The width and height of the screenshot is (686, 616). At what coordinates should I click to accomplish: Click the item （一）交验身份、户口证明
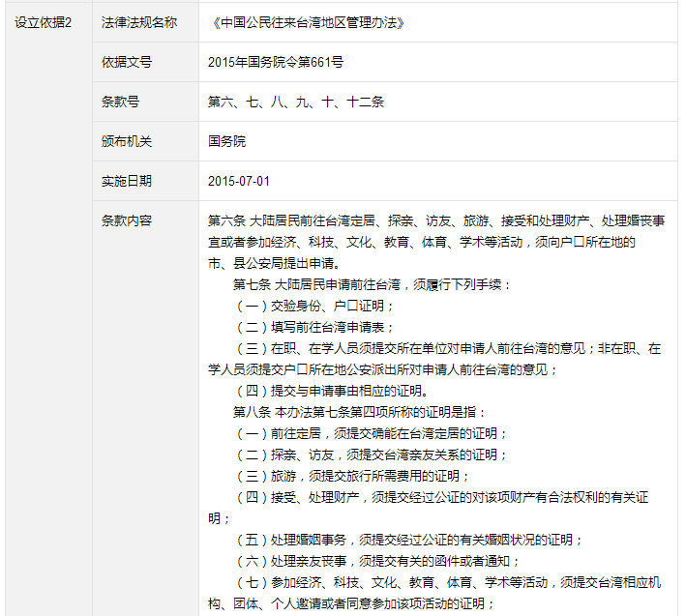[314, 306]
